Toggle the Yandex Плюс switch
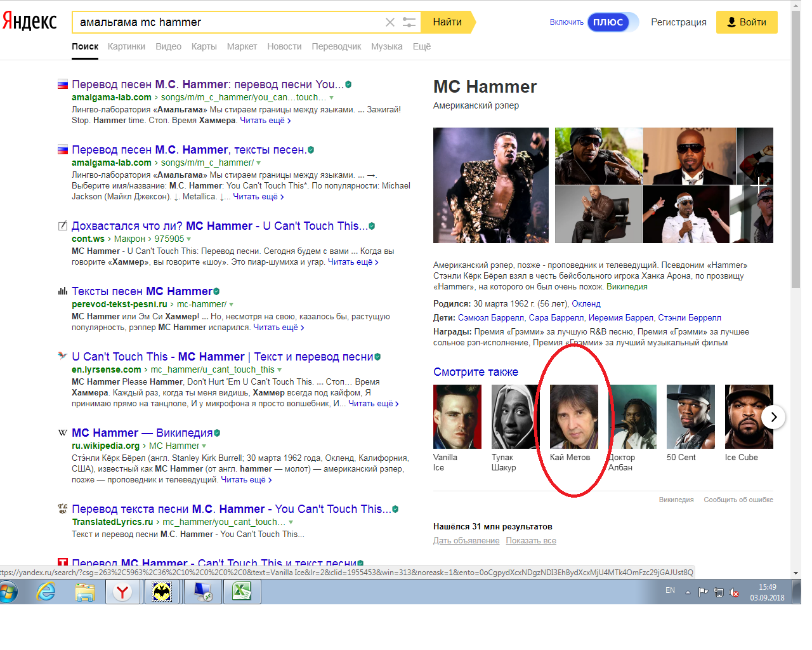This screenshot has height=650, width=812. [x=612, y=22]
